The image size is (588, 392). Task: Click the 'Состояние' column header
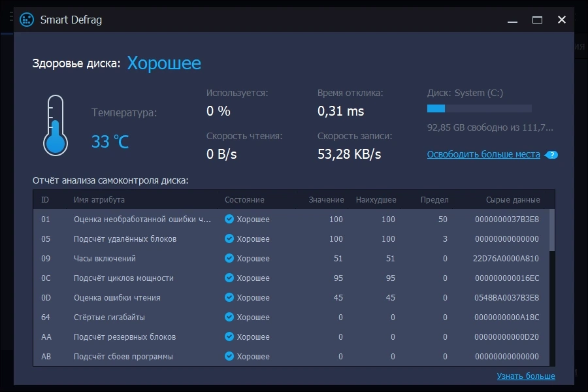[244, 199]
